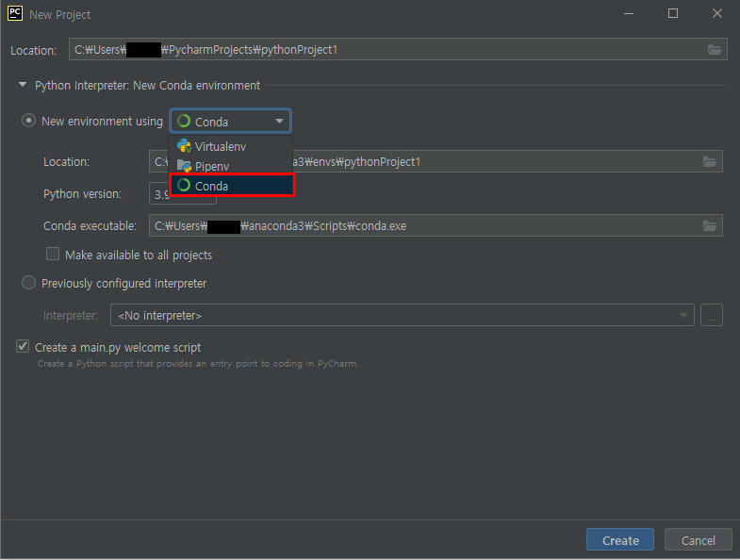The height and width of the screenshot is (560, 740).
Task: Browse folder for Conda executable path
Action: [710, 226]
